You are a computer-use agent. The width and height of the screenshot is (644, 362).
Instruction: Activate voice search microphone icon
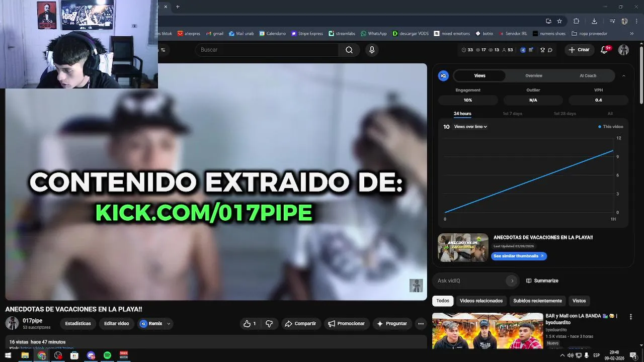(x=372, y=50)
